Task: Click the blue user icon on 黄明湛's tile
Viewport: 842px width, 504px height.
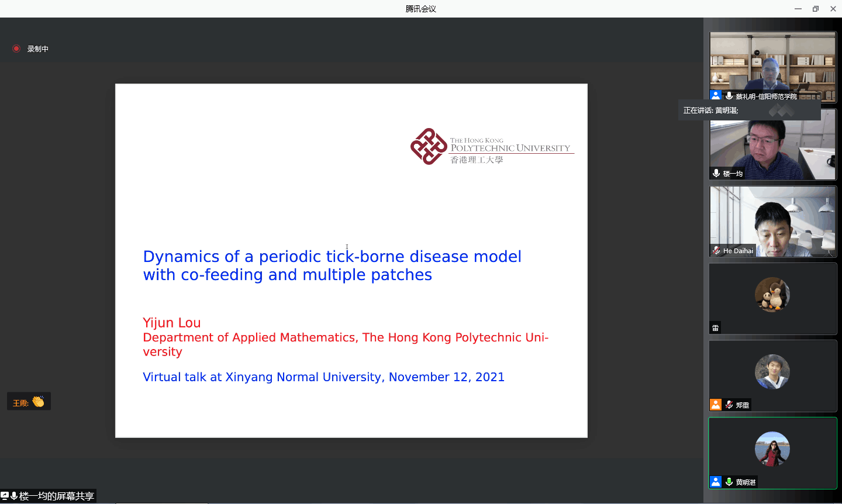Action: 716,482
